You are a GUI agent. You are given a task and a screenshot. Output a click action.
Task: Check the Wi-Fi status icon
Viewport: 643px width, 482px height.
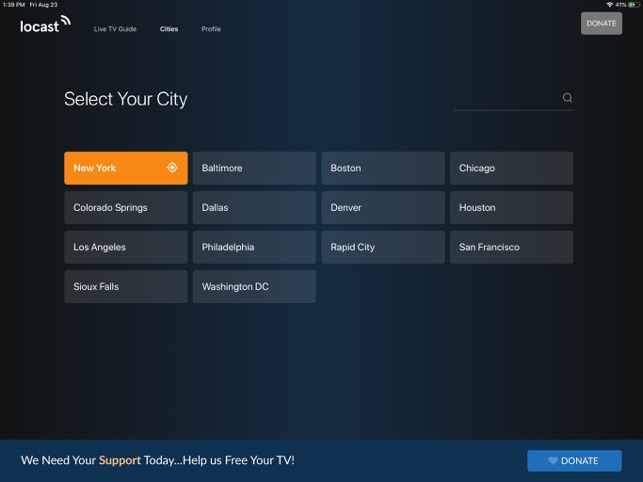[609, 5]
